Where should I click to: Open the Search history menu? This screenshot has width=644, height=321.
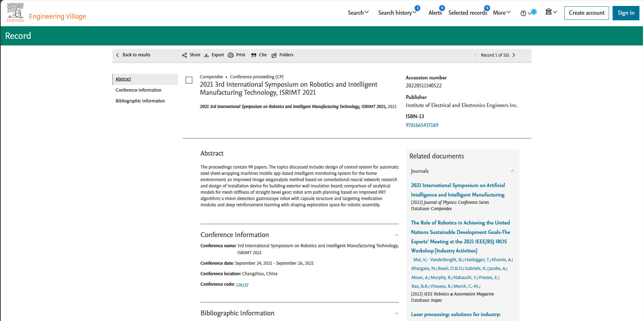click(x=397, y=13)
